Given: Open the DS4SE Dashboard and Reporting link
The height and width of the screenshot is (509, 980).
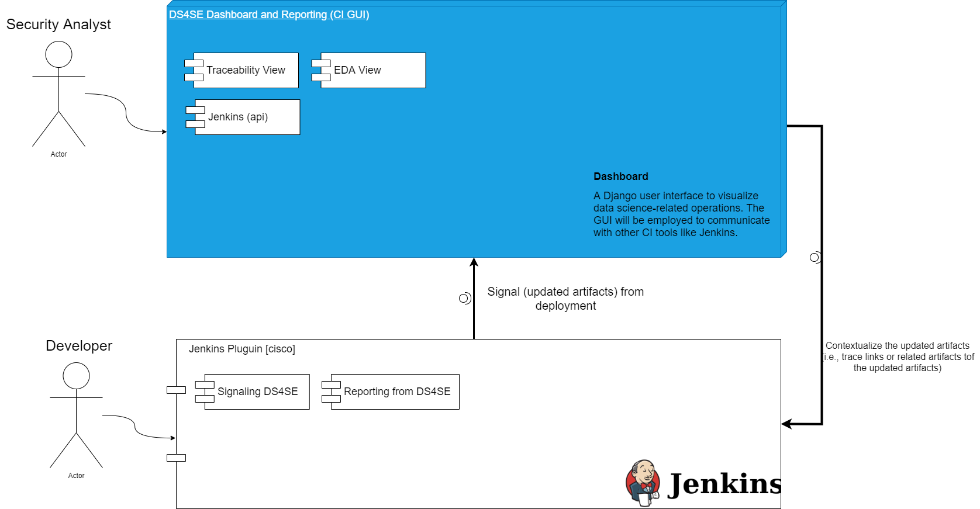Looking at the screenshot, I should coord(269,15).
